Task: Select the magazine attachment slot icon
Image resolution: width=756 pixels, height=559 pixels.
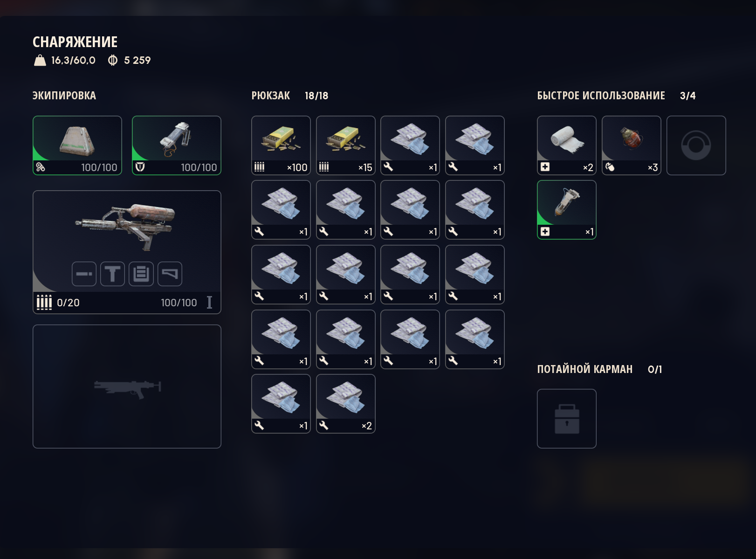Action: coord(141,274)
